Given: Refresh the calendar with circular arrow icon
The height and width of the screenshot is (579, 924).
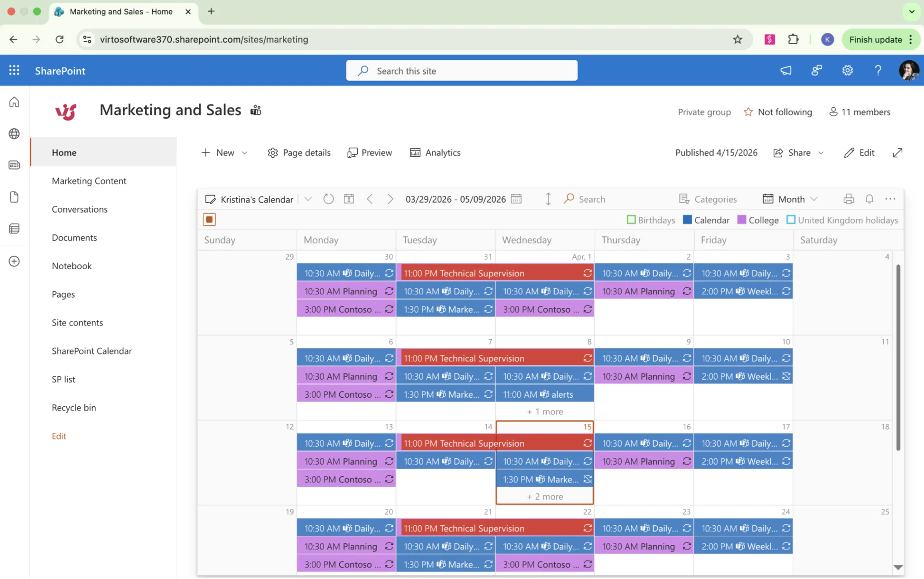Looking at the screenshot, I should 329,199.
